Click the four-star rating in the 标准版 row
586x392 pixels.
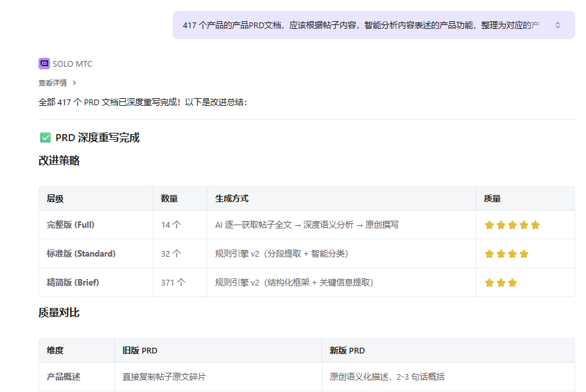pyautogui.click(x=506, y=253)
